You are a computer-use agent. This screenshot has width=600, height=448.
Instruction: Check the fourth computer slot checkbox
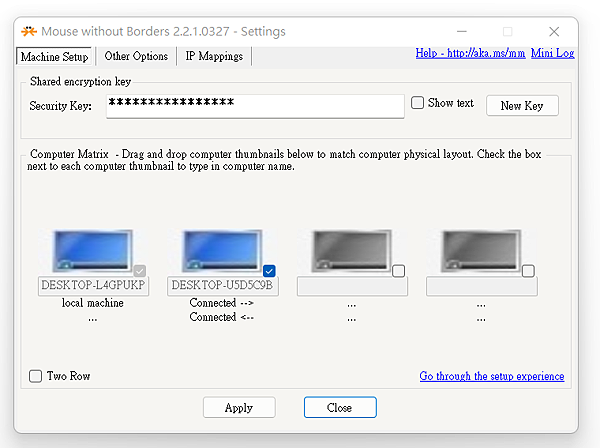[528, 271]
